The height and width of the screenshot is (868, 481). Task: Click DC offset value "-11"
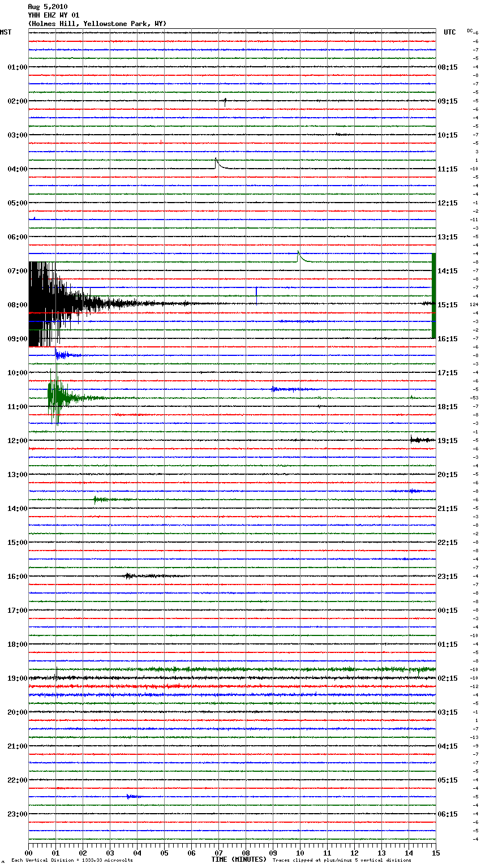[x=475, y=220]
